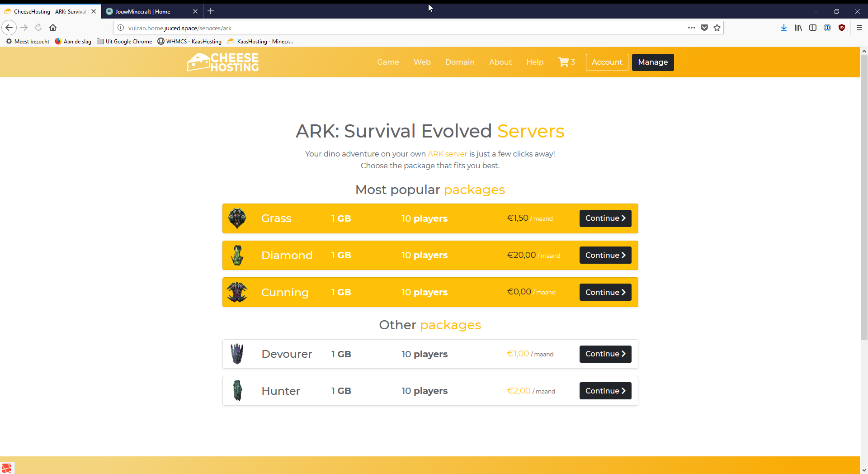The height and width of the screenshot is (474, 868).
Task: Click the ARK server link
Action: pos(447,154)
